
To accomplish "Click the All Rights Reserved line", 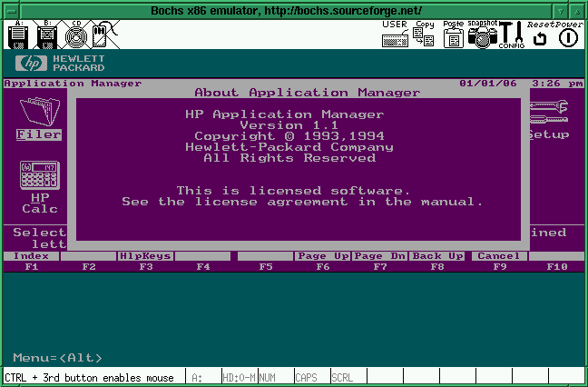I will point(289,158).
